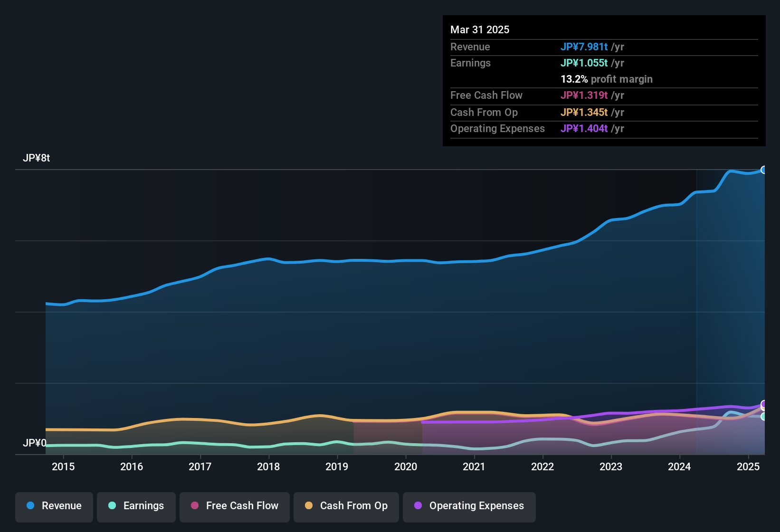
Task: Click the 2020 x-axis label
Action: coord(406,467)
